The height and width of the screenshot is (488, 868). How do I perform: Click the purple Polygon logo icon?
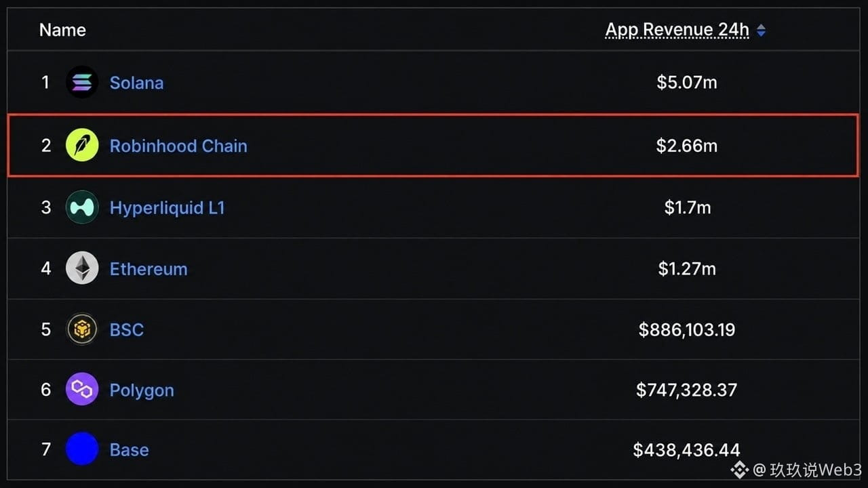tap(82, 390)
